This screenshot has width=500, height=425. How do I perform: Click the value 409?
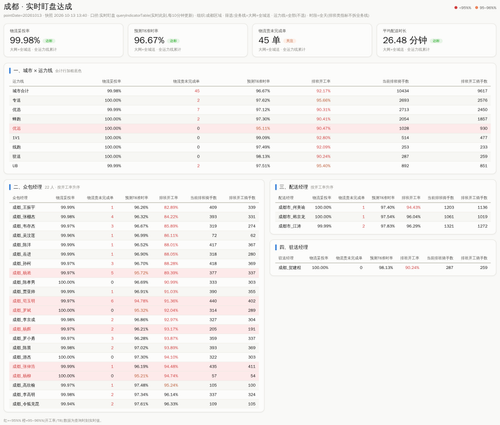point(213,207)
